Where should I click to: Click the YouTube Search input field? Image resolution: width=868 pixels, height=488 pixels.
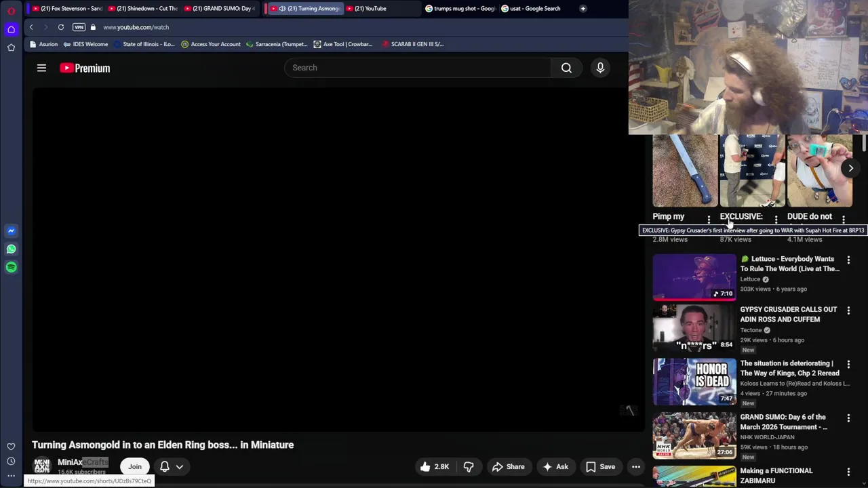coord(418,68)
